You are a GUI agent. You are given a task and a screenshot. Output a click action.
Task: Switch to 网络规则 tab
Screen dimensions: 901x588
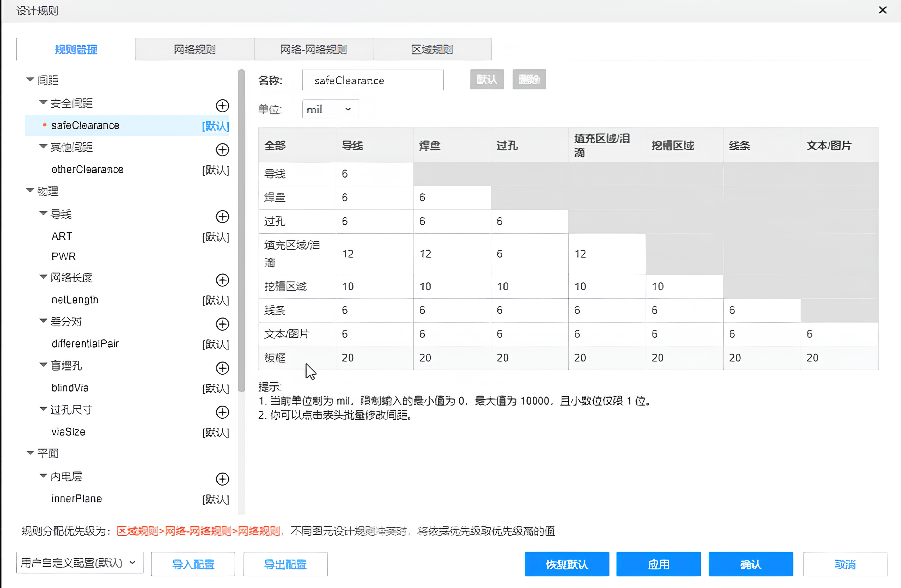pos(194,49)
